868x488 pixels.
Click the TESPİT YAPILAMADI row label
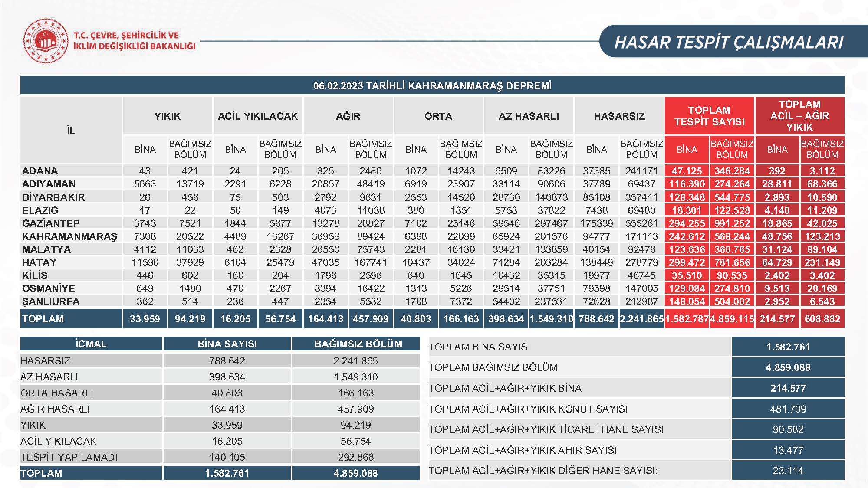tap(69, 457)
